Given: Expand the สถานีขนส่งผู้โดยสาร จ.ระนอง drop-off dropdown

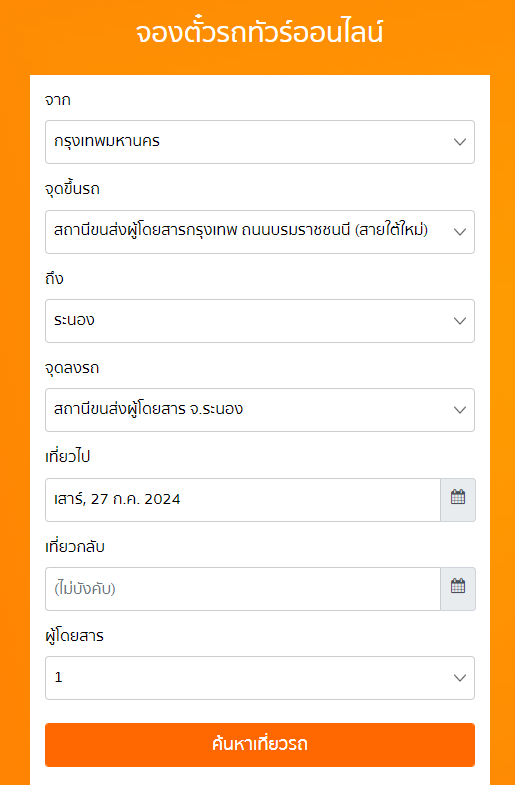Looking at the screenshot, I should [260, 410].
